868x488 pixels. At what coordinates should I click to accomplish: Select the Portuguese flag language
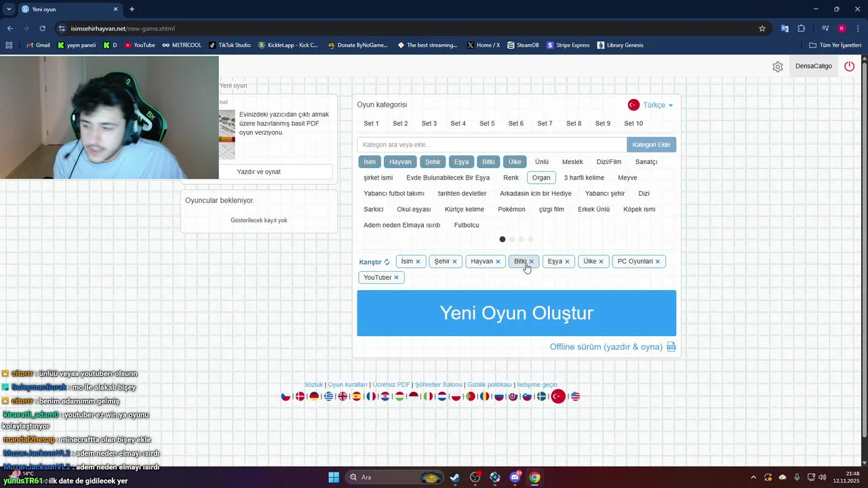pyautogui.click(x=471, y=396)
